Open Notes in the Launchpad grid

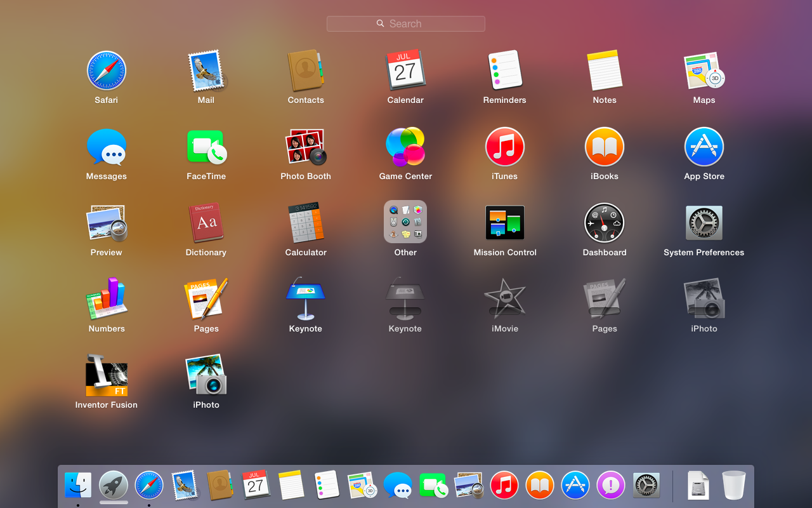pyautogui.click(x=605, y=70)
